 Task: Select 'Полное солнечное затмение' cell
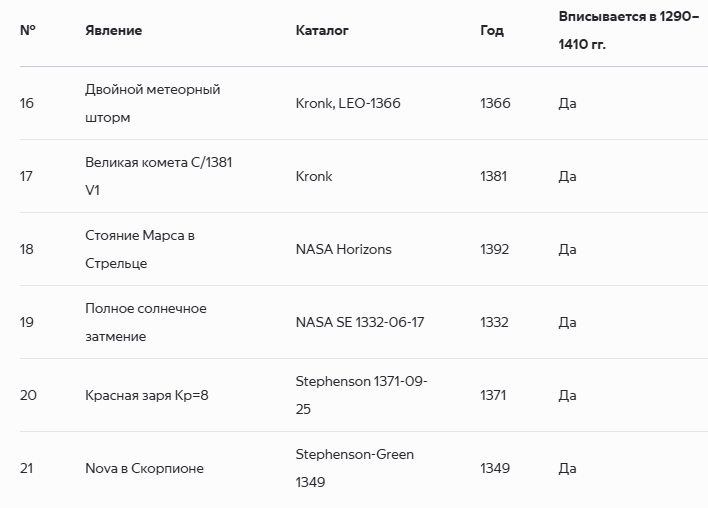[x=145, y=322]
